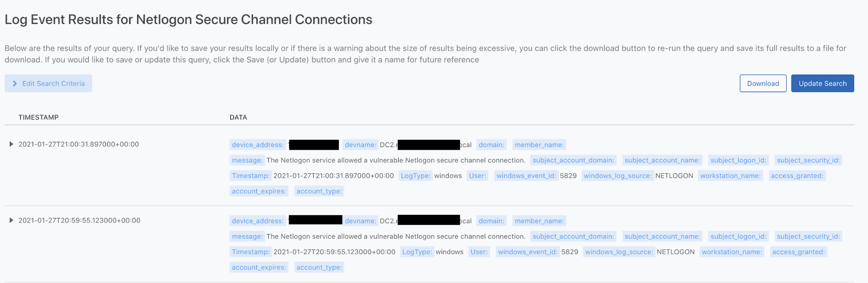The image size is (868, 283).
Task: Expand the 21:00:31 log event row
Action: tap(11, 144)
